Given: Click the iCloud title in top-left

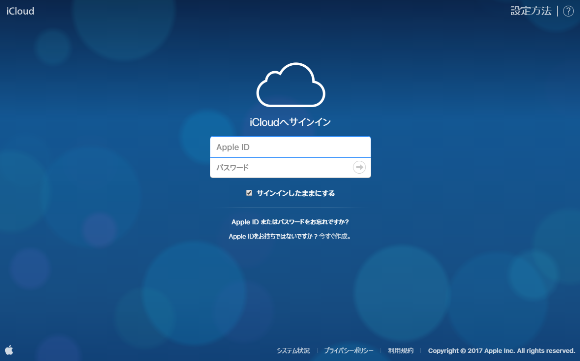Looking at the screenshot, I should coord(20,11).
